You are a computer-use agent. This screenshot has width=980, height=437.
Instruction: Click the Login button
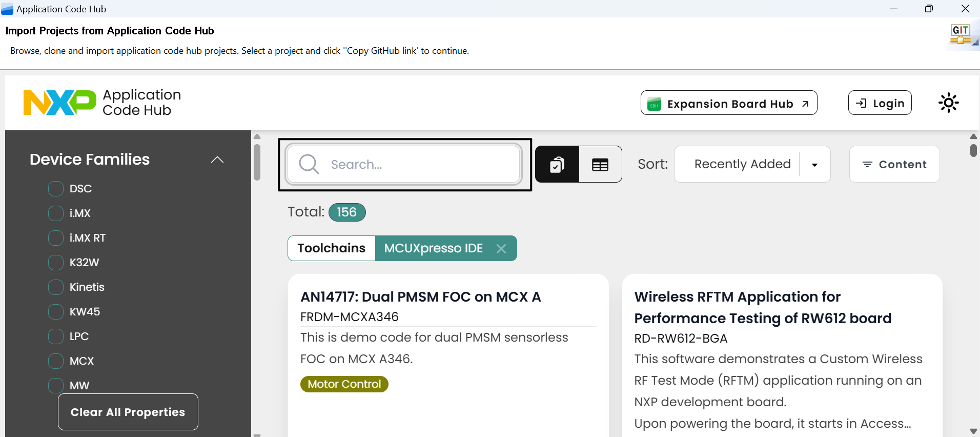880,103
